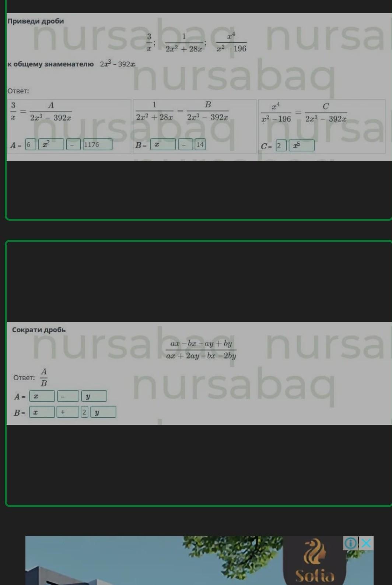The height and width of the screenshot is (585, 392).
Task: Click the field containing 14
Action: tap(200, 144)
